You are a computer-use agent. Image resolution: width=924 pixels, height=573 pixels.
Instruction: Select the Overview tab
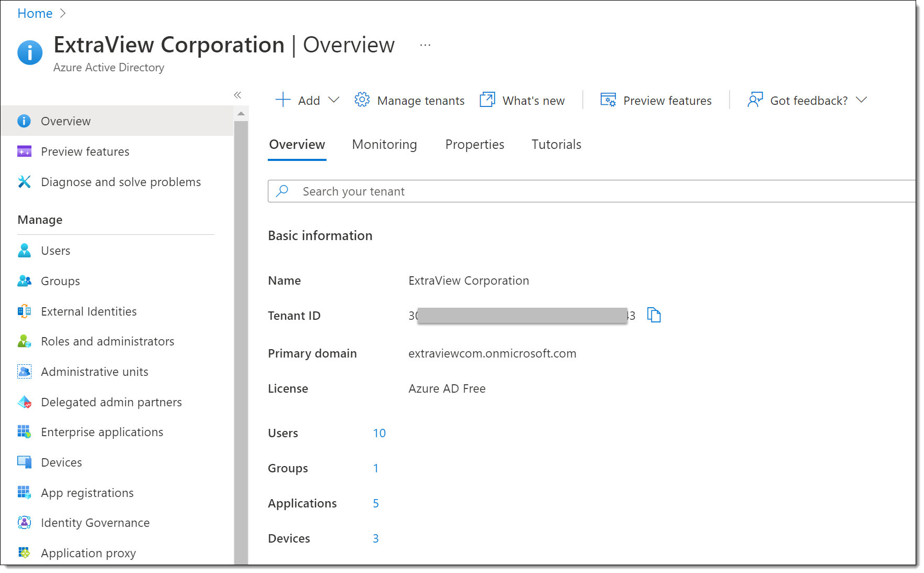(x=297, y=145)
